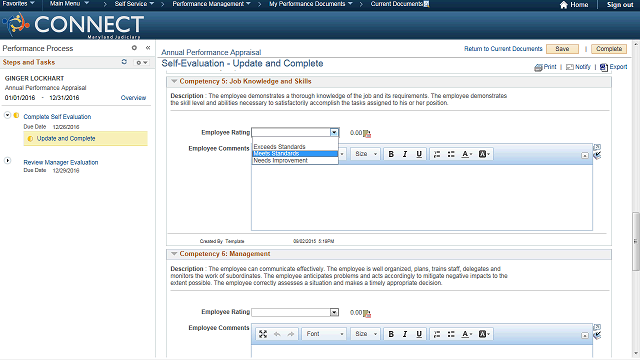
Task: Collapse the Competency 6 Management section
Action: point(174,254)
